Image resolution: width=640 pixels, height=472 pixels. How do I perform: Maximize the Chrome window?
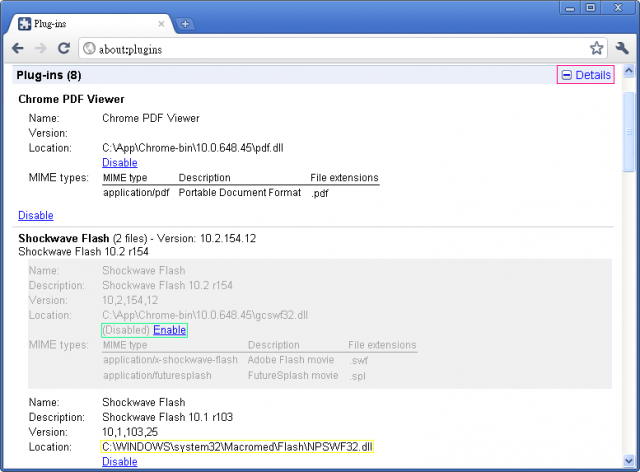pos(590,8)
